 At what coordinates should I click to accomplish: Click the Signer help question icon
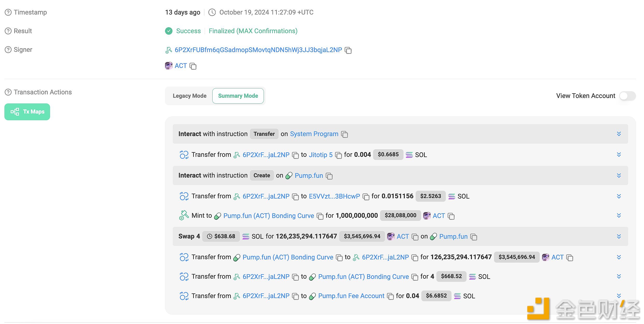pyautogui.click(x=8, y=50)
